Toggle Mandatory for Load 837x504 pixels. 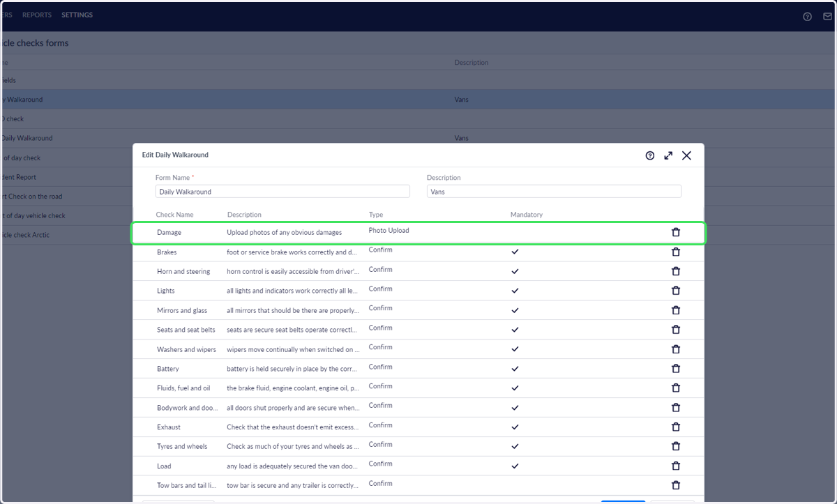pyautogui.click(x=515, y=466)
